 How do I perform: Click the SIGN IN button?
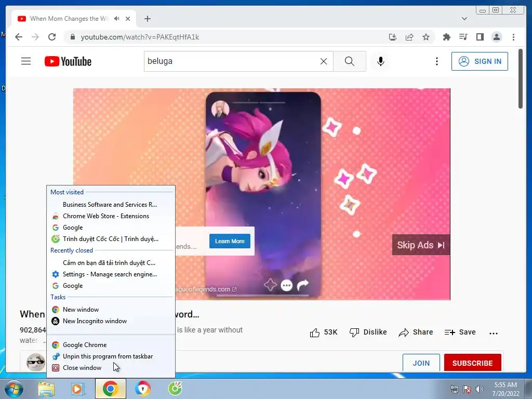pyautogui.click(x=480, y=61)
